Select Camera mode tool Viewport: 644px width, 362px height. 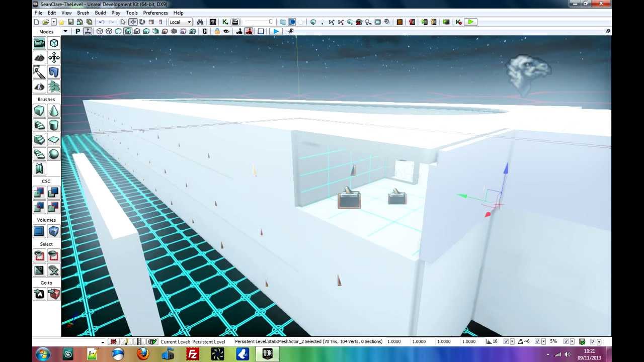[39, 43]
